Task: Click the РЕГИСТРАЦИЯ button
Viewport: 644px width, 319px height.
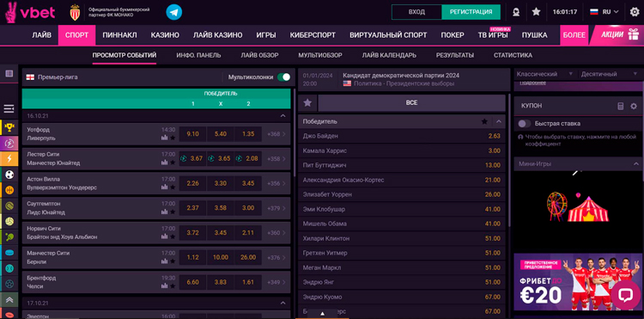Action: 471,12
